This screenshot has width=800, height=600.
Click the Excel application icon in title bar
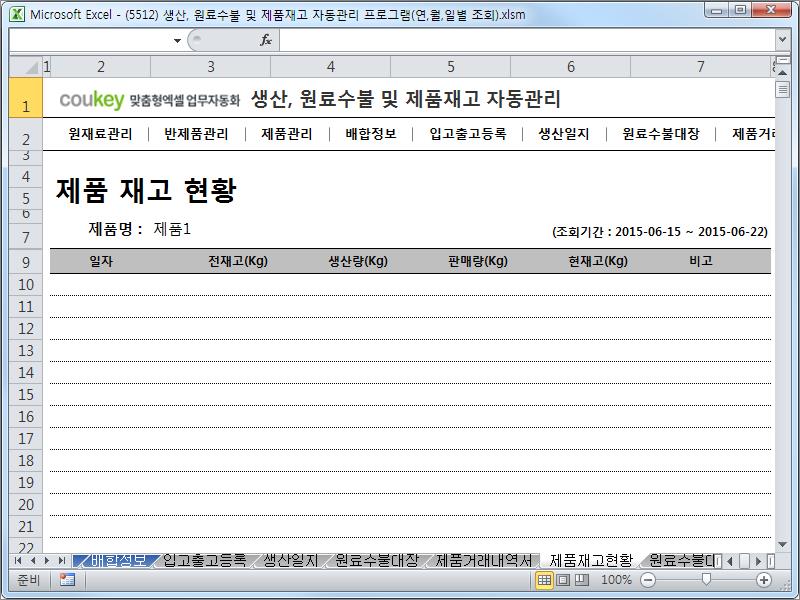17,14
